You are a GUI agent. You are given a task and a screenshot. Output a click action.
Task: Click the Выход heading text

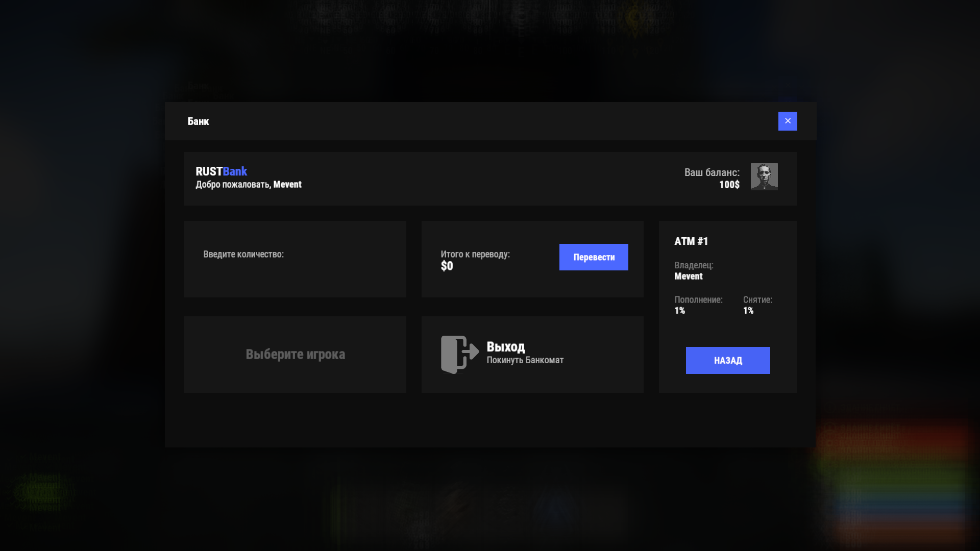505,346
